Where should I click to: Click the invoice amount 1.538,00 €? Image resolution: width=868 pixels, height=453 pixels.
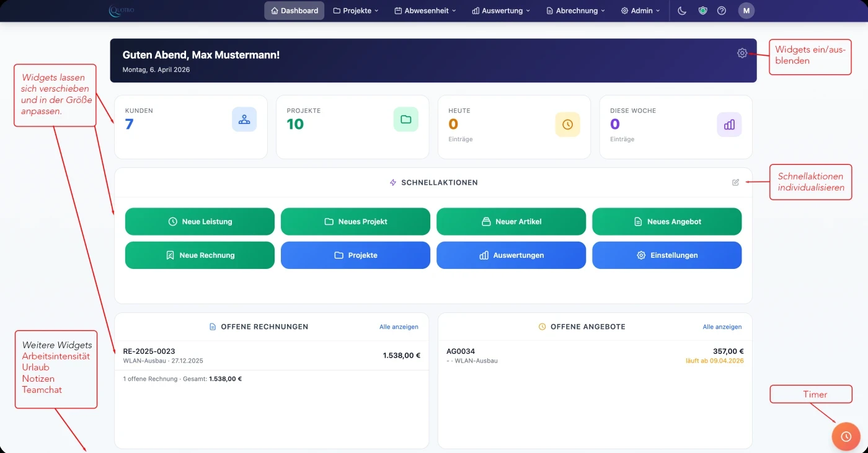402,356
